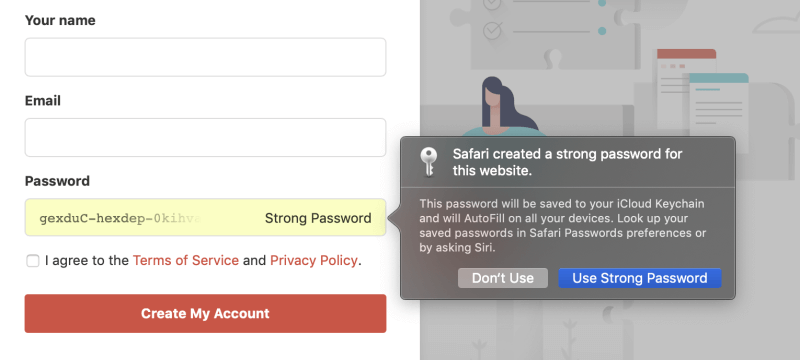This screenshot has height=360, width=800.
Task: Click the key icon in Safari popup
Action: (429, 162)
